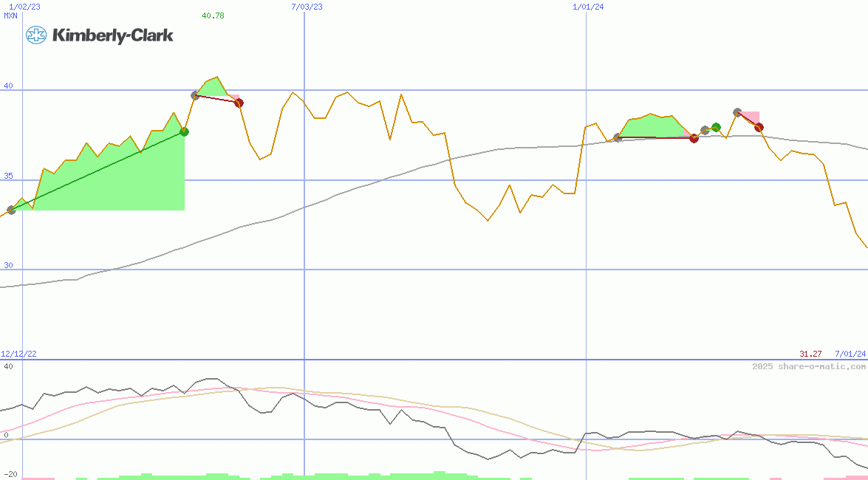
Task: Click the Kimberly-Clark snowflake logo icon
Action: 36,35
